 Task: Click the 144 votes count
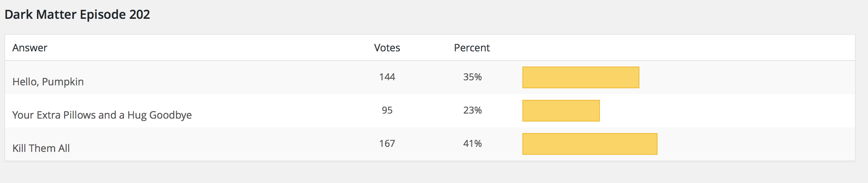[387, 77]
